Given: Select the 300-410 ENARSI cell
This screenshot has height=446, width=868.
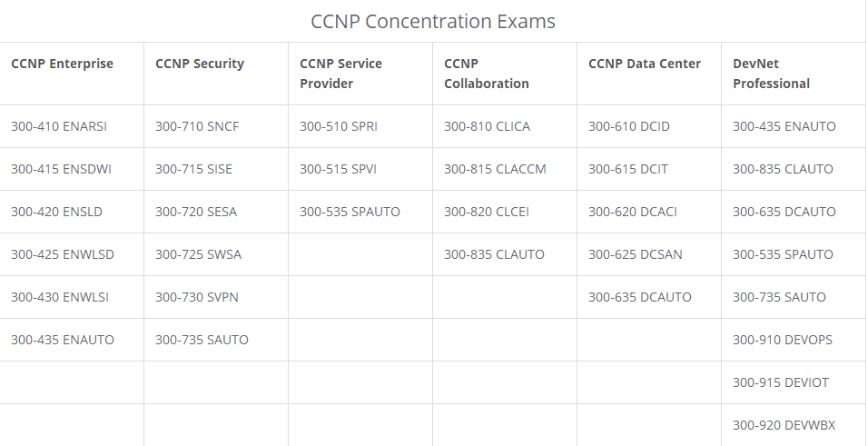Looking at the screenshot, I should [59, 126].
